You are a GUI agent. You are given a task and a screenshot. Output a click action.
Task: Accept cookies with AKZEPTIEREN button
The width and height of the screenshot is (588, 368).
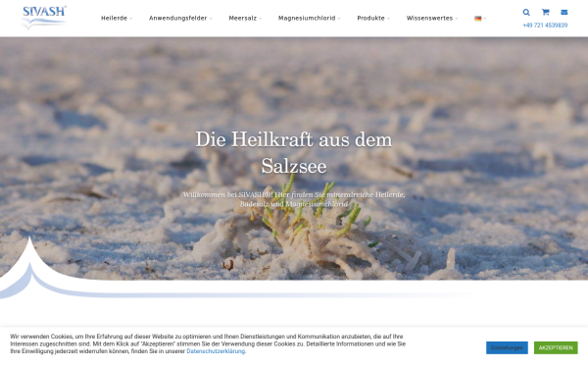(556, 347)
